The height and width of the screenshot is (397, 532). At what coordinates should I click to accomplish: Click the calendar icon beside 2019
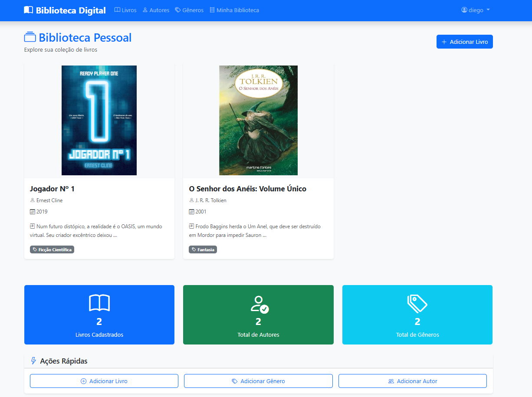32,212
